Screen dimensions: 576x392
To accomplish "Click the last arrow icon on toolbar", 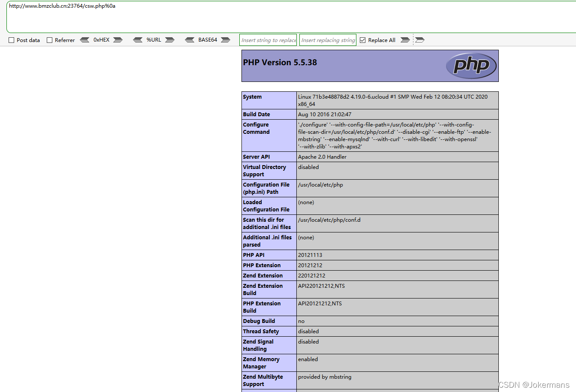I will coord(420,40).
